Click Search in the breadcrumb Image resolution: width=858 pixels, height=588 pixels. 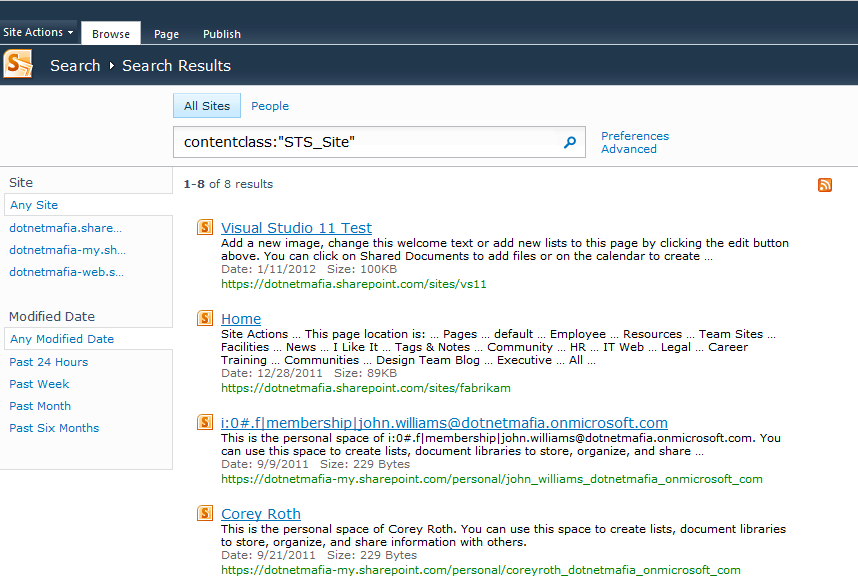tap(76, 66)
